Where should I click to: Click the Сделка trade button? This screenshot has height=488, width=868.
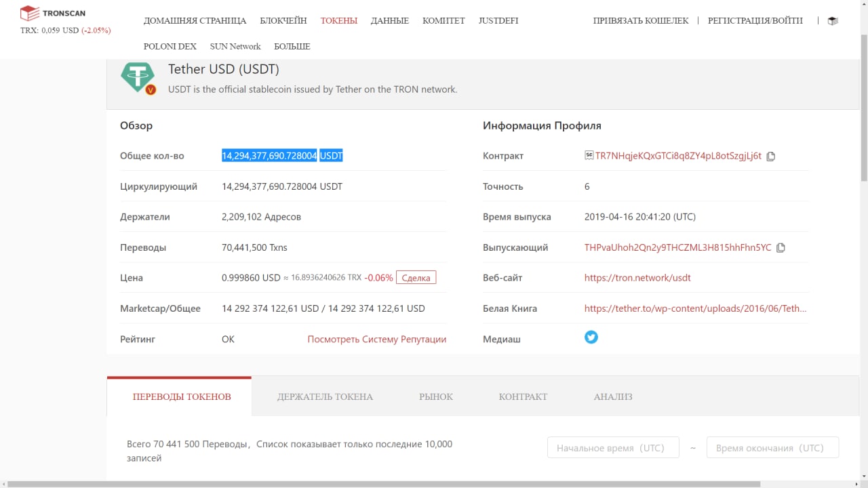[x=416, y=278]
